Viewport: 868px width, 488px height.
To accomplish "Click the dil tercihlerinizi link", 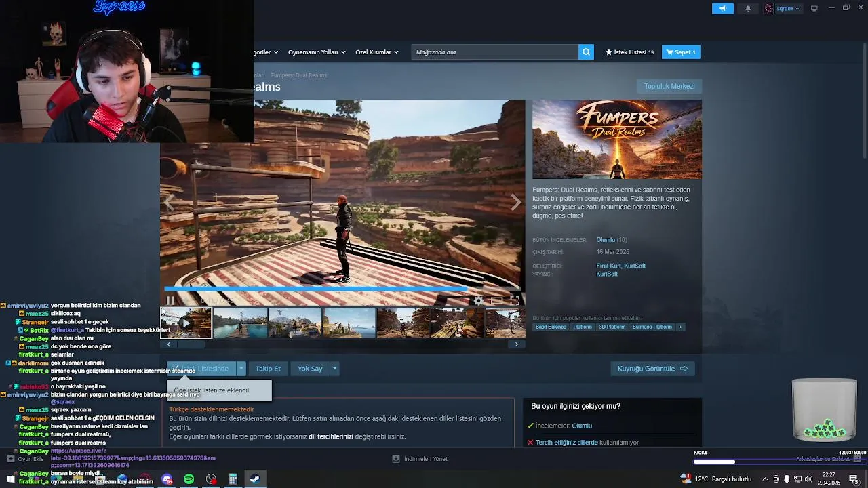I will [331, 436].
